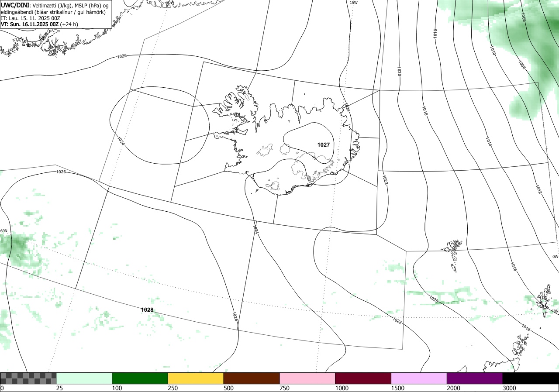Click the legend value '1000'

tap(342, 388)
